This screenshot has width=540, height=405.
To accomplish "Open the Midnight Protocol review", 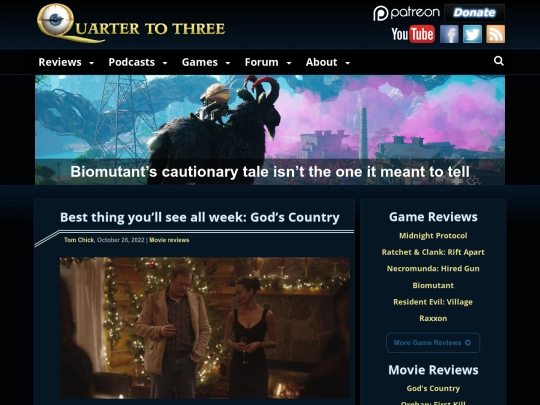I will (x=433, y=236).
